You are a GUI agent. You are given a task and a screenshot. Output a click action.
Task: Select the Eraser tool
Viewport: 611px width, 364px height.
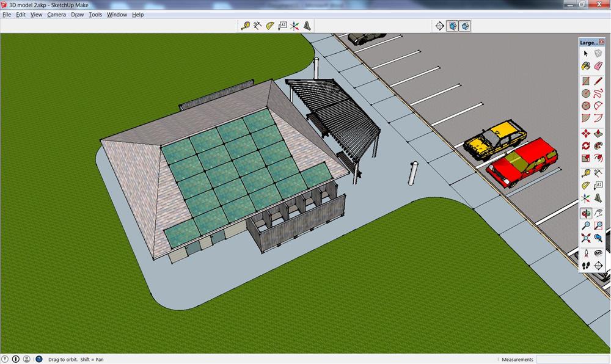coord(598,66)
